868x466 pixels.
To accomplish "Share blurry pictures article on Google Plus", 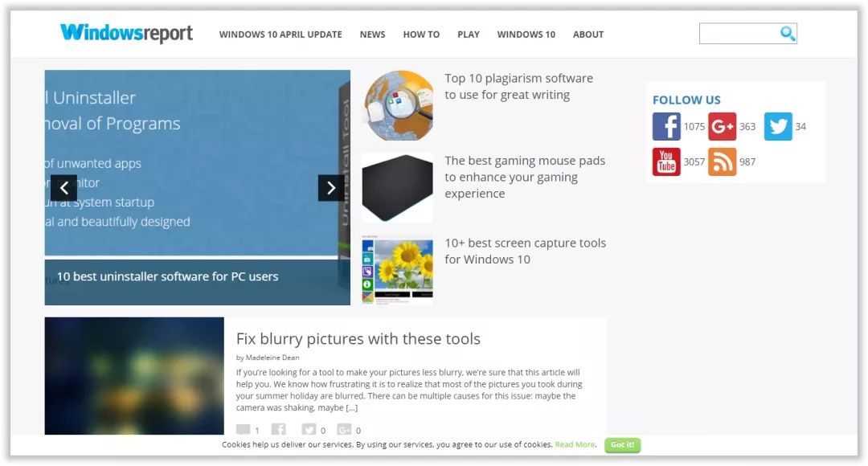I will (344, 430).
